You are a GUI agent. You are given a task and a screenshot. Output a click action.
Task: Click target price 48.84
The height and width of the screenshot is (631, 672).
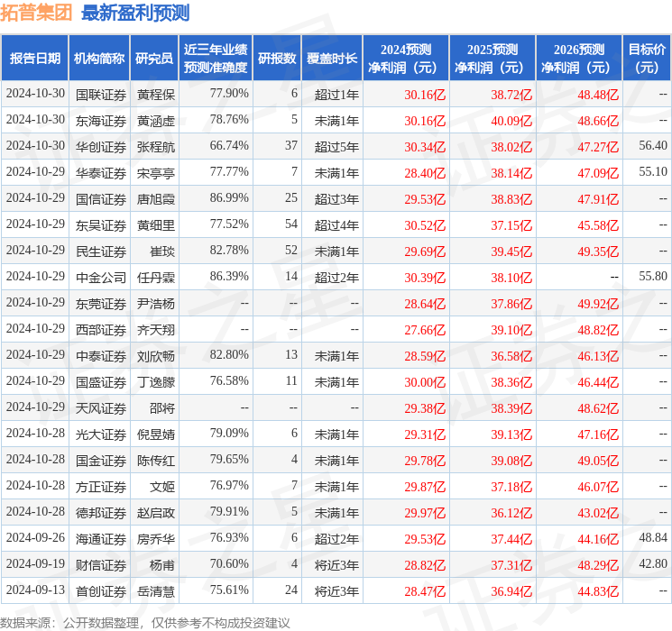point(653,537)
